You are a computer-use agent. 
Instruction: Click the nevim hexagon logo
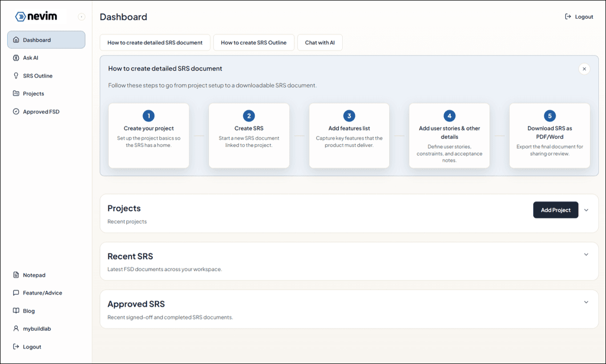pos(19,16)
